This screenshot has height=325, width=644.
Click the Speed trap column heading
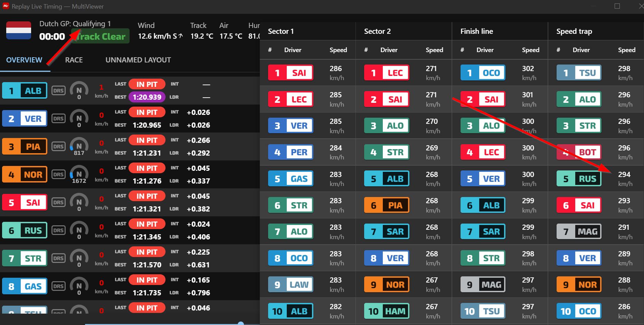coord(574,31)
